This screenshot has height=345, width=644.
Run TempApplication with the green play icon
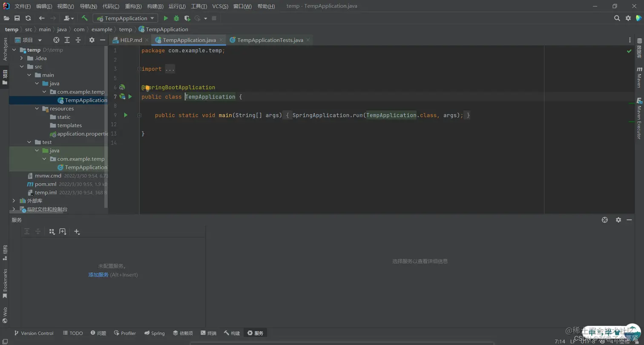click(166, 18)
